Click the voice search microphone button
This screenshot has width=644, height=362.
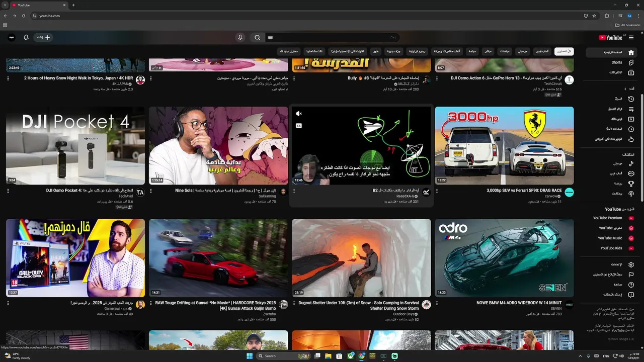240,37
